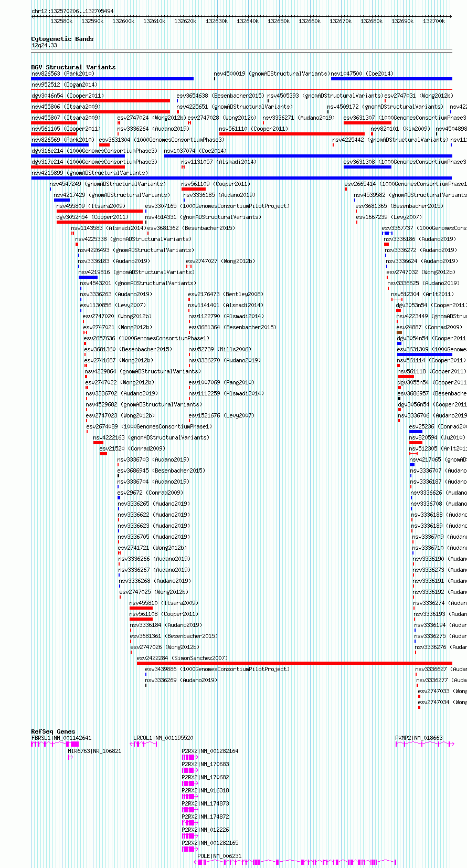Open the DGV Structural Variants track heading
The height and width of the screenshot is (868, 467).
coord(73,67)
